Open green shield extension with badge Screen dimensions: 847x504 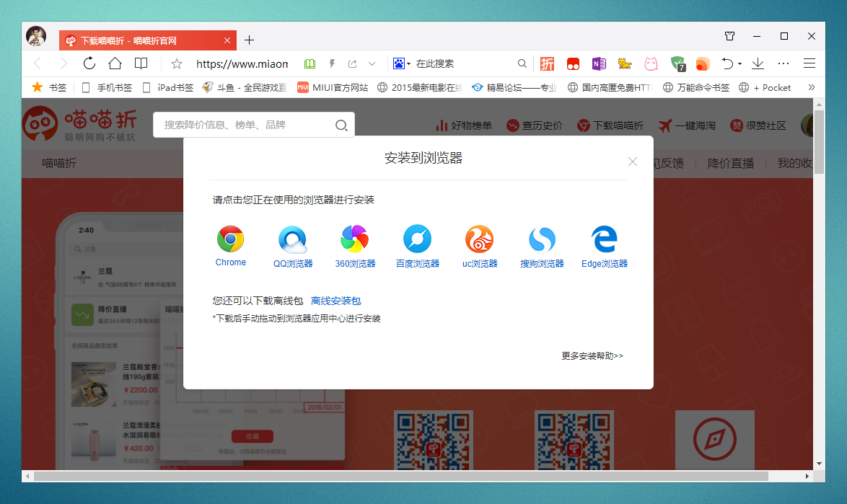point(678,63)
